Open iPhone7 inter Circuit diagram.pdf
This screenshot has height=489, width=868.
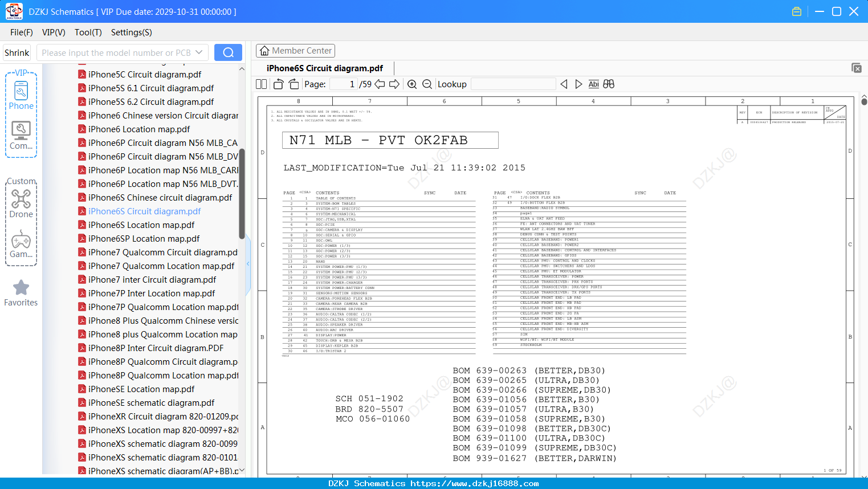click(152, 280)
